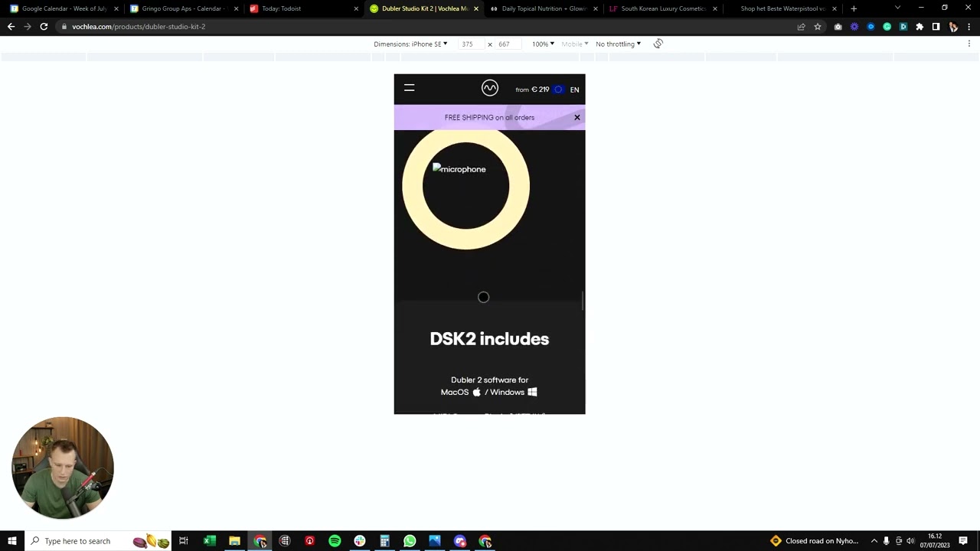Click the yellow ring microphone image
980x551 pixels.
(x=465, y=186)
